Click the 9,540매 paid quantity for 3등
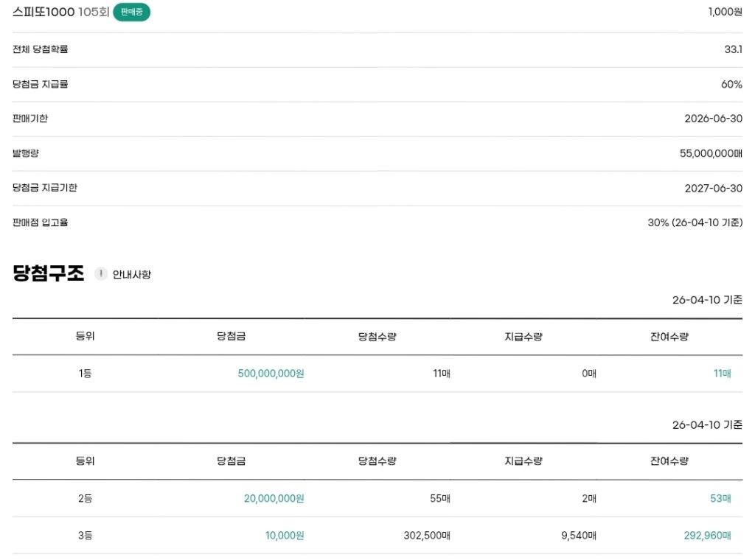The width and height of the screenshot is (755, 560). click(578, 536)
